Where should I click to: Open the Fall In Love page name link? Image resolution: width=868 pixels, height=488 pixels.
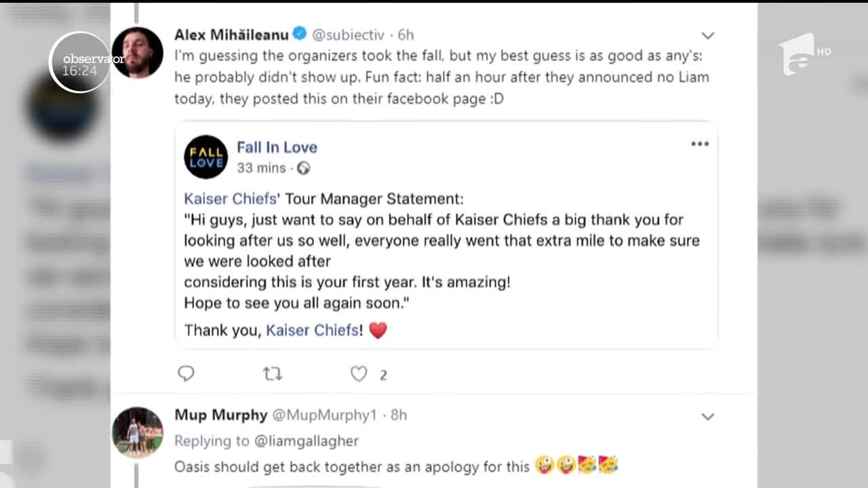277,147
